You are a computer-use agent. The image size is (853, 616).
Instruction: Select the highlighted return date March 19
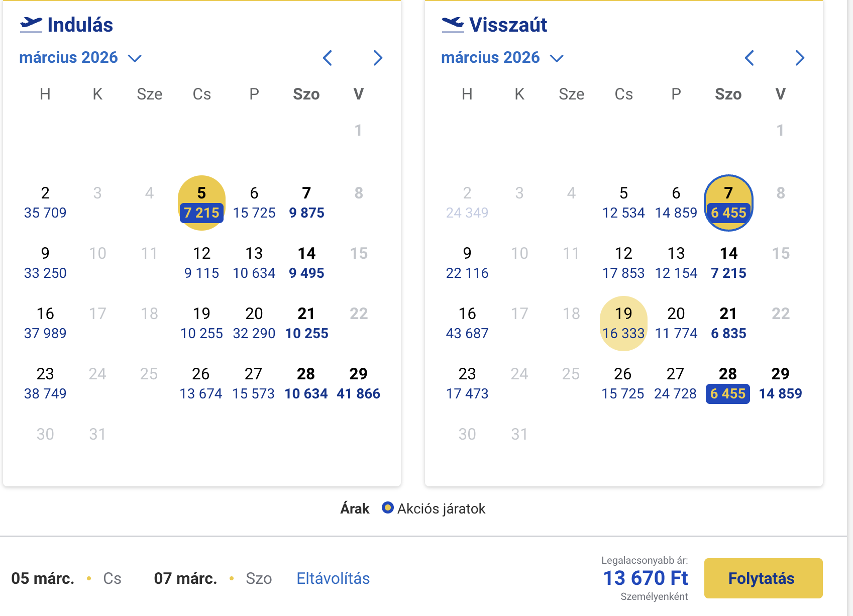tap(623, 323)
